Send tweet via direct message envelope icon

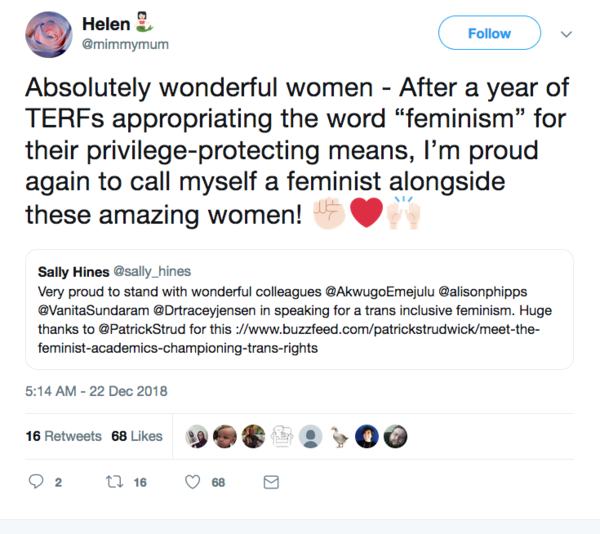click(x=270, y=482)
